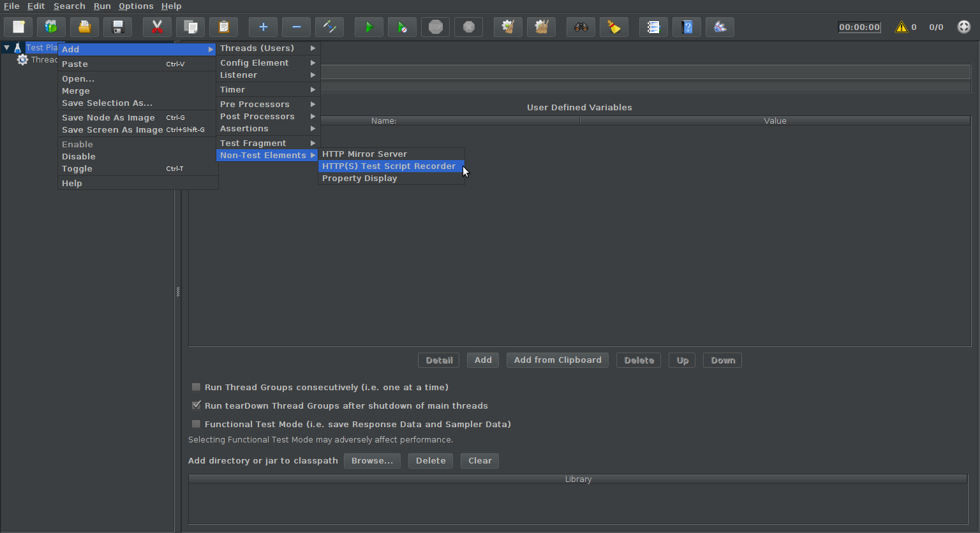Choose Toggle in context menu
This screenshot has height=533, width=980.
click(138, 169)
